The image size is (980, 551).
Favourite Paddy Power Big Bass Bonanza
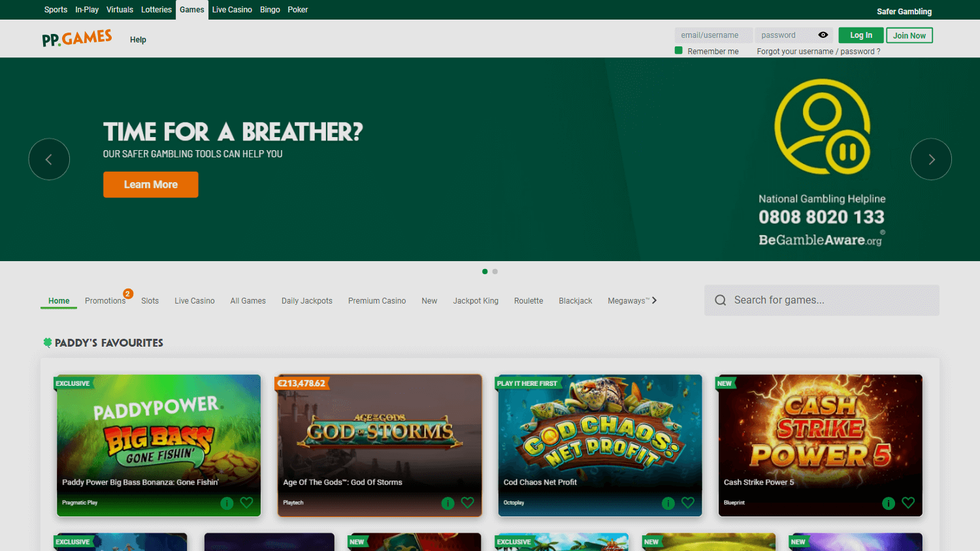(x=246, y=503)
